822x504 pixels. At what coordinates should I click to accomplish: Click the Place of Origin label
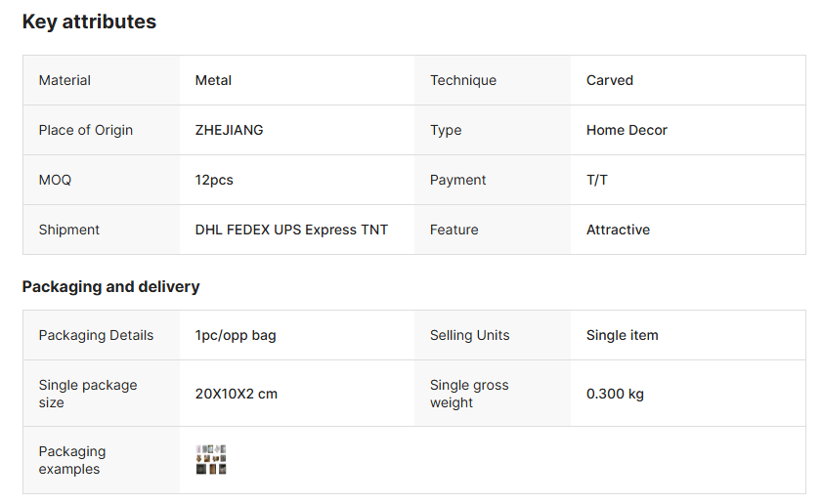pos(86,130)
